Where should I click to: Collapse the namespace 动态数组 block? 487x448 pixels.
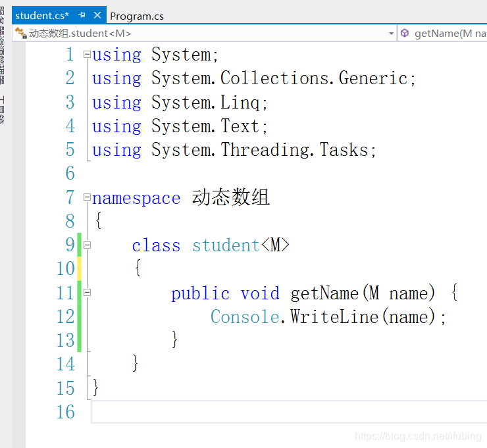87,197
